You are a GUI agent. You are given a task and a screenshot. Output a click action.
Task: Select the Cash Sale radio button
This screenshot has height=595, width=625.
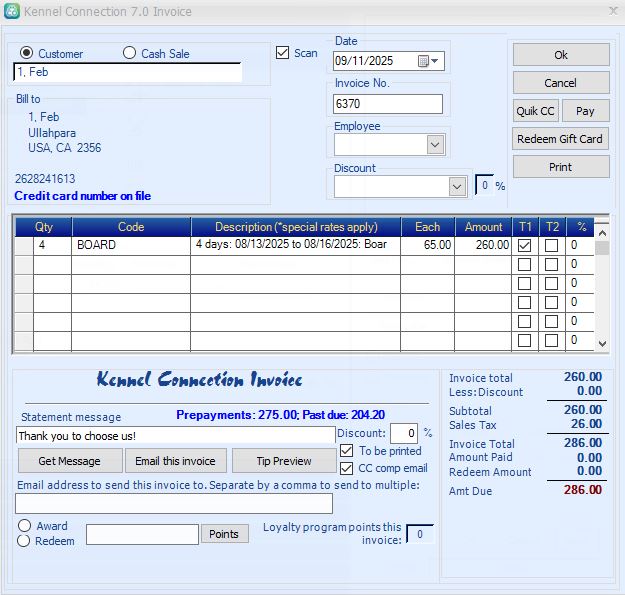(130, 54)
